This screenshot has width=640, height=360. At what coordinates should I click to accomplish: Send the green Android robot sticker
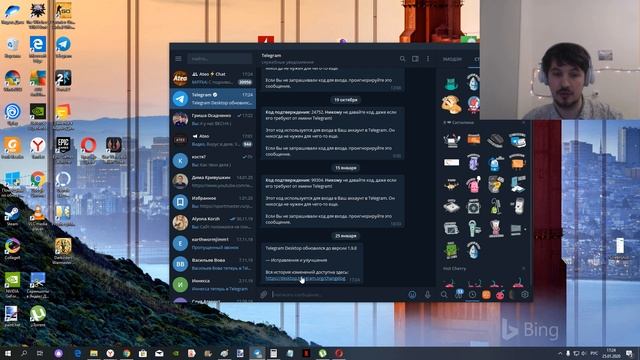(x=451, y=250)
